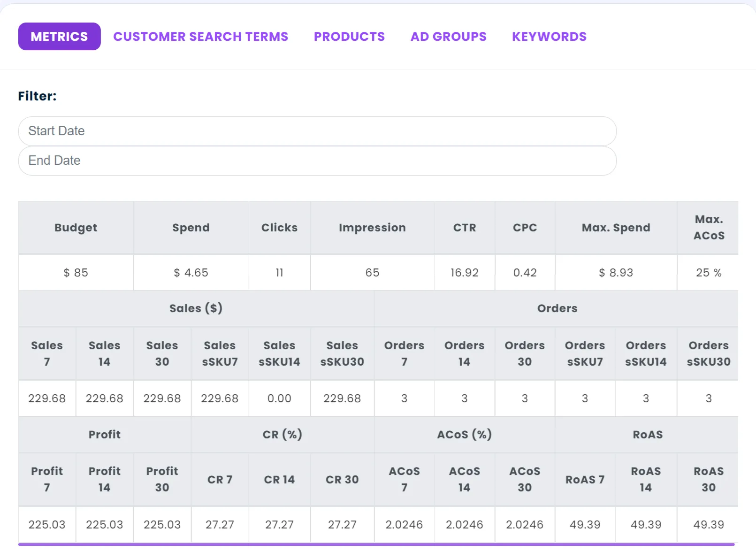
Task: Click the Budget column header
Action: [x=76, y=228]
